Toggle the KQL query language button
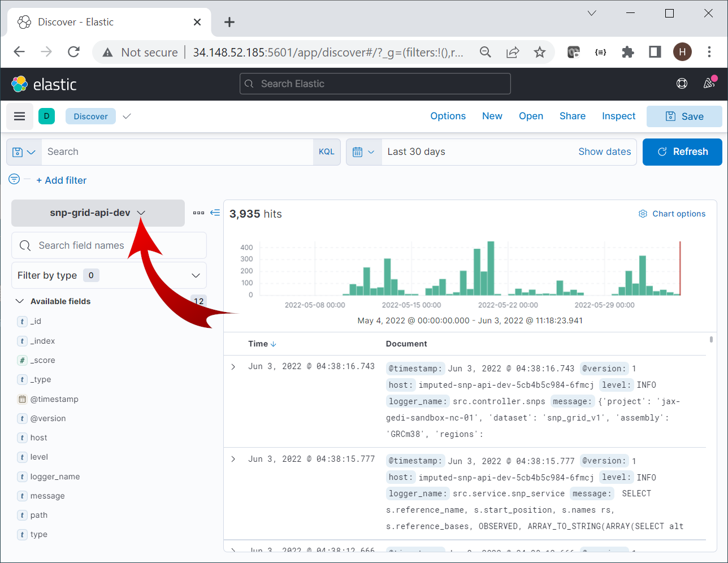Screen dimensions: 728x563 point(327,152)
